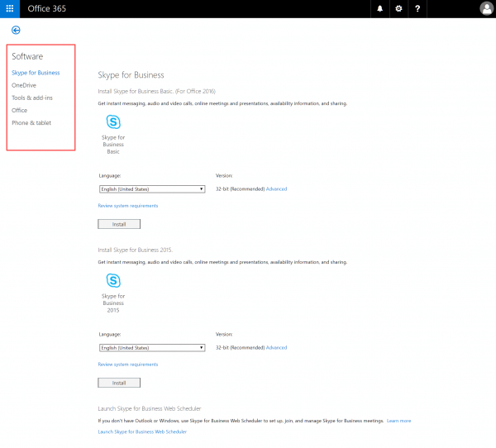This screenshot has height=448, width=496.
Task: Select Tools & add-ins in Software menu
Action: point(32,98)
